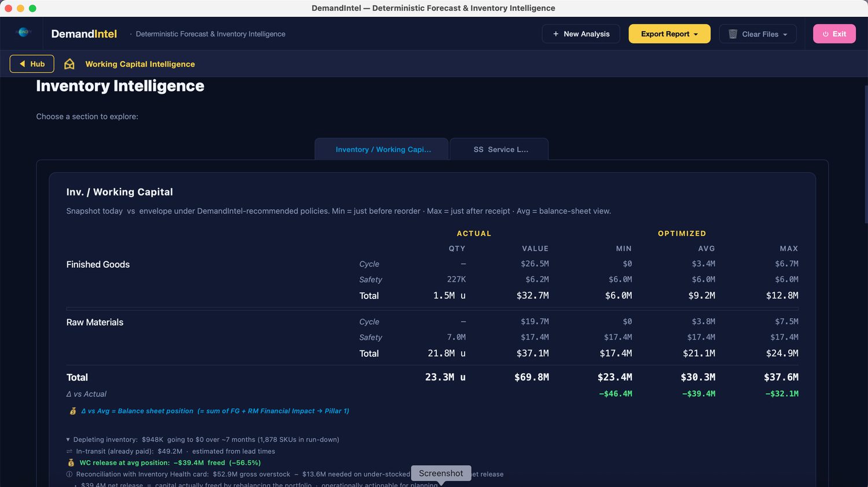Exit the application
Screen dimensions: 868x487
834,34
